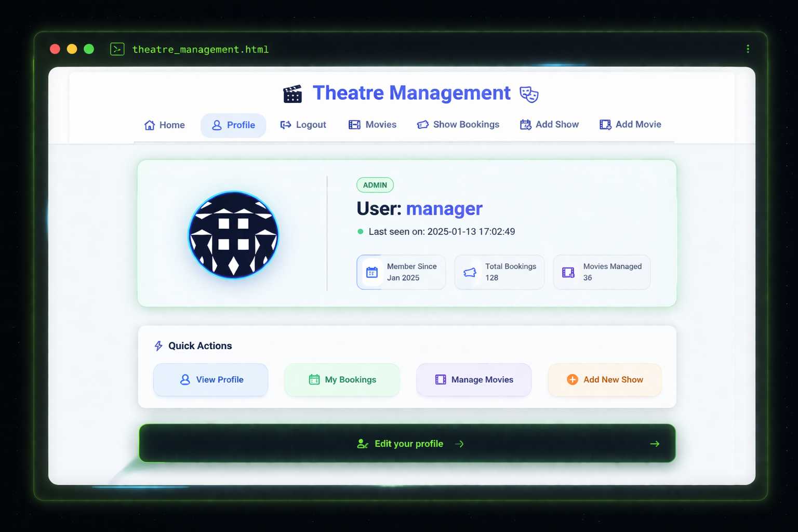Open the Total Bookings card
Screen dimensions: 798x532
click(x=499, y=272)
